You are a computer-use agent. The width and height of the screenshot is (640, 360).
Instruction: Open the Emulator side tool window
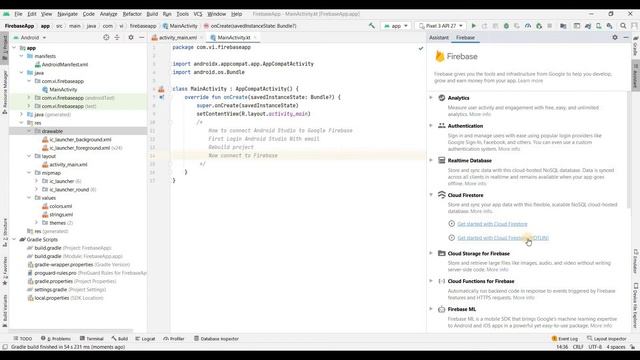636,261
